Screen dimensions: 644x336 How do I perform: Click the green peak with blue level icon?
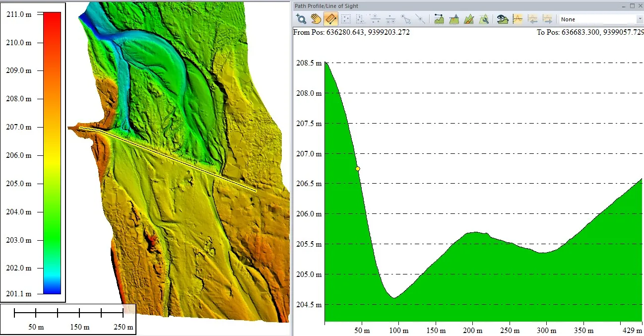(x=453, y=19)
